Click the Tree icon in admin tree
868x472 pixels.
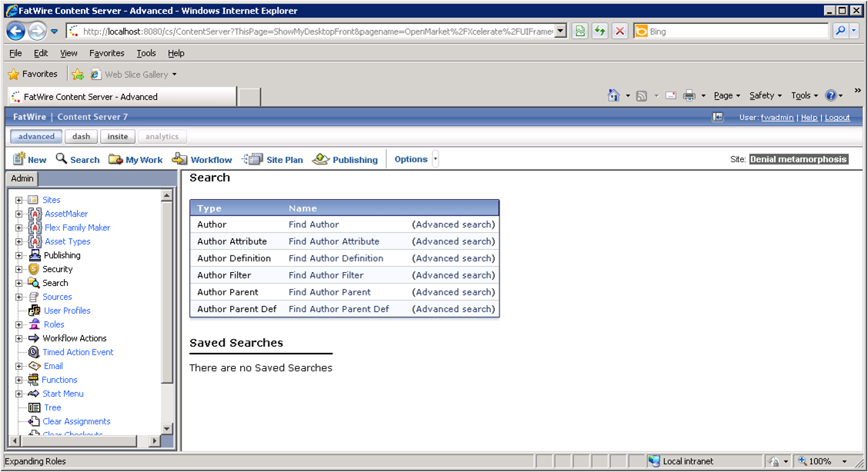35,407
